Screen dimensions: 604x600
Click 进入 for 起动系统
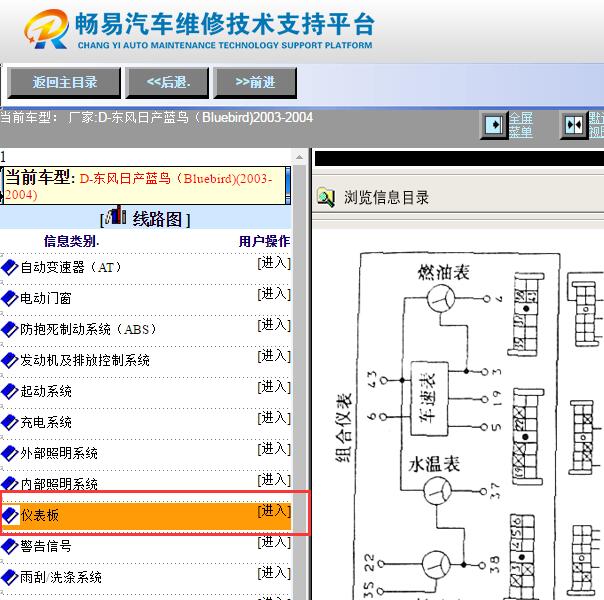click(x=274, y=387)
